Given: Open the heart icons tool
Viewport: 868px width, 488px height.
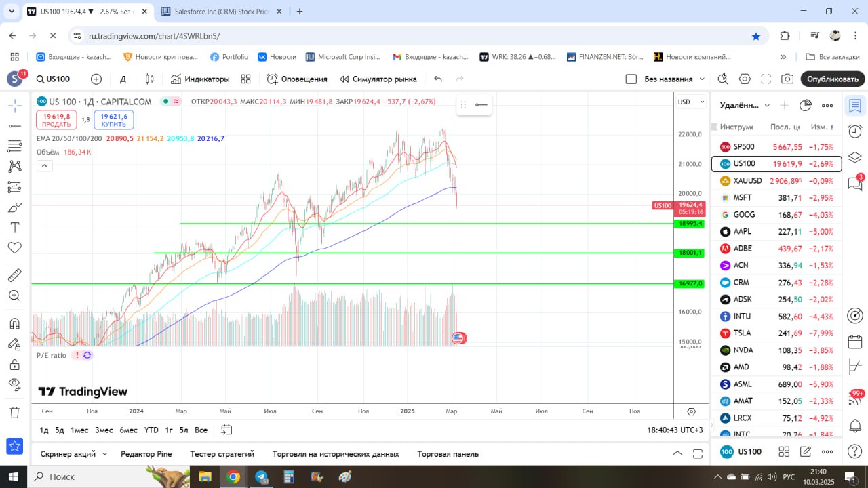Looking at the screenshot, I should [x=14, y=247].
